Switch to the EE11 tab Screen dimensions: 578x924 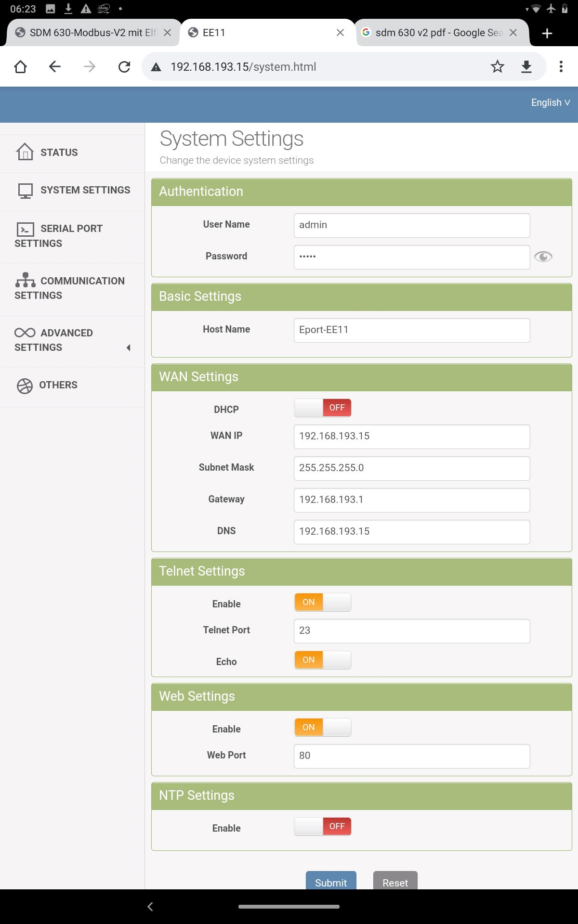pyautogui.click(x=267, y=32)
